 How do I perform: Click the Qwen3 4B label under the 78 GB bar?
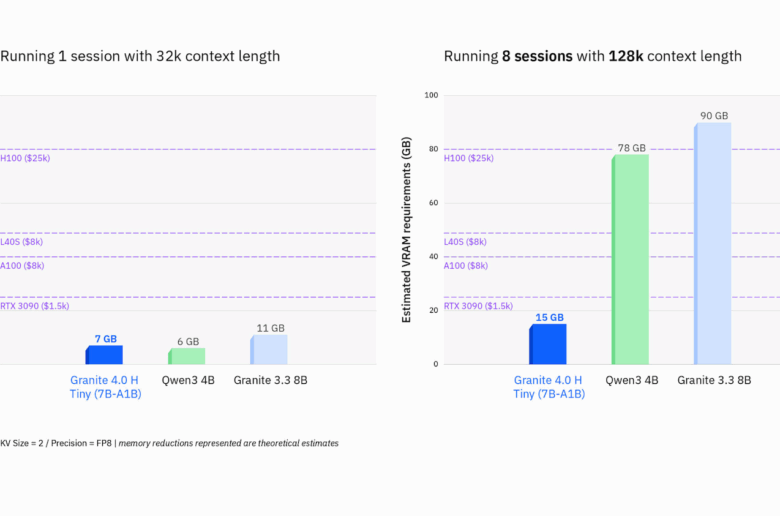tap(632, 380)
